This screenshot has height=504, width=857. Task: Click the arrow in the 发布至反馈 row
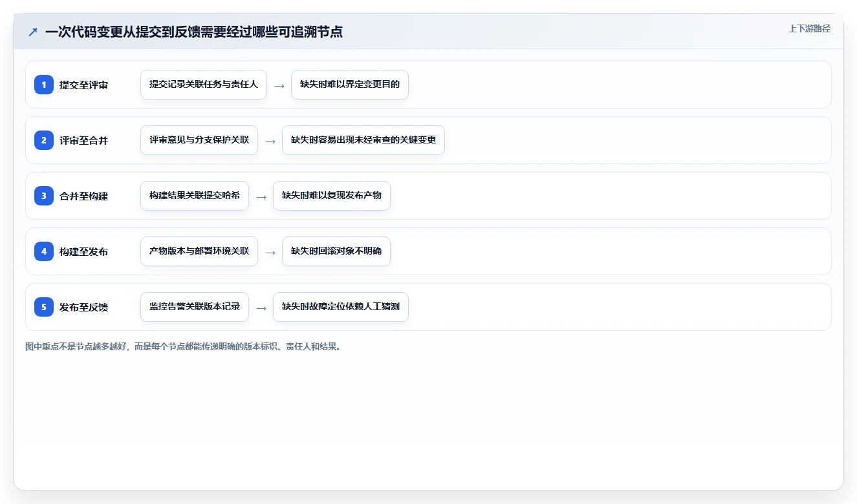click(x=261, y=308)
